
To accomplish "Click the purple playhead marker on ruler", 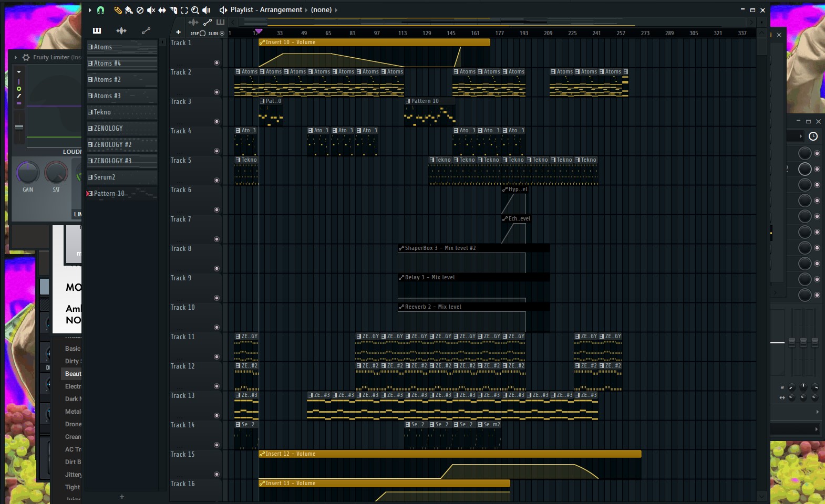I will tap(258, 32).
